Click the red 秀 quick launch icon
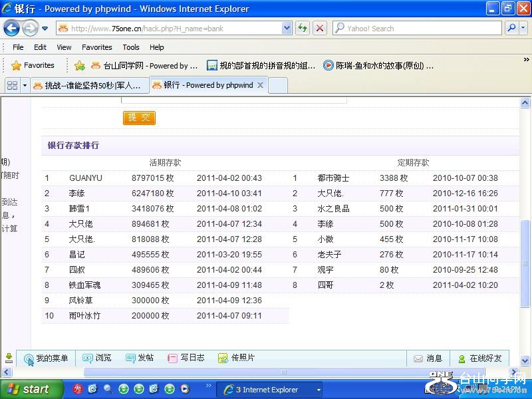The image size is (532, 399). (x=78, y=389)
